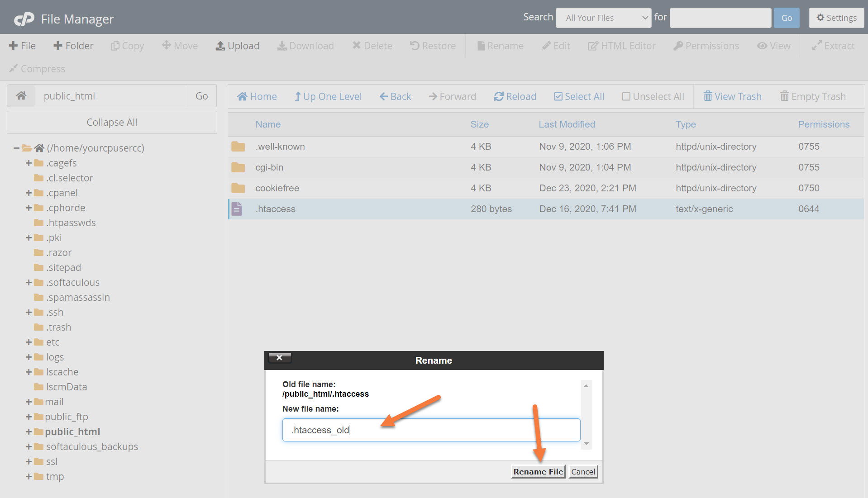
Task: Click the home icon beside path field
Action: tap(21, 96)
